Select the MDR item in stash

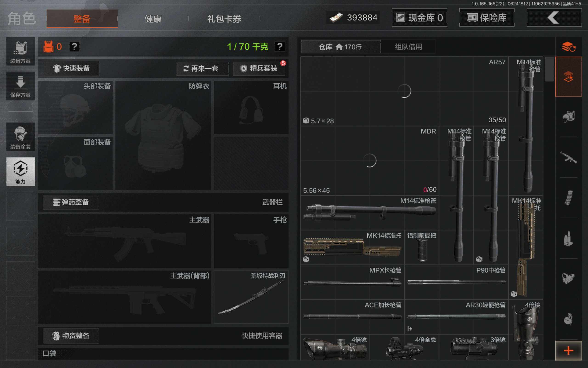pos(370,161)
